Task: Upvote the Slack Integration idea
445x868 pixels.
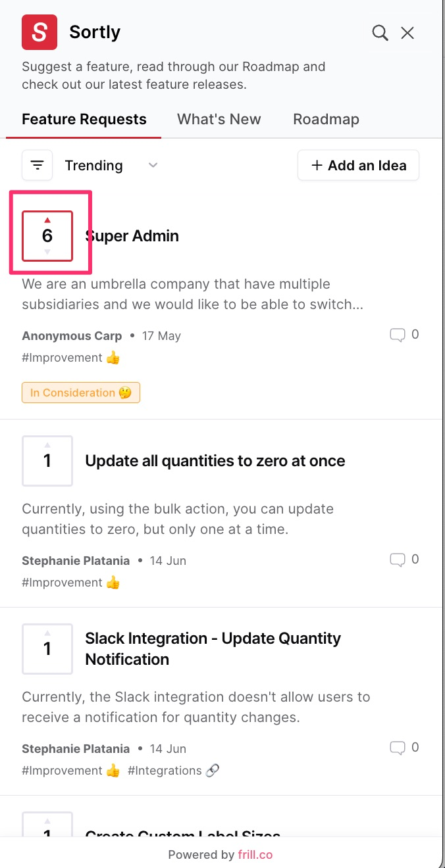Action: [47, 649]
